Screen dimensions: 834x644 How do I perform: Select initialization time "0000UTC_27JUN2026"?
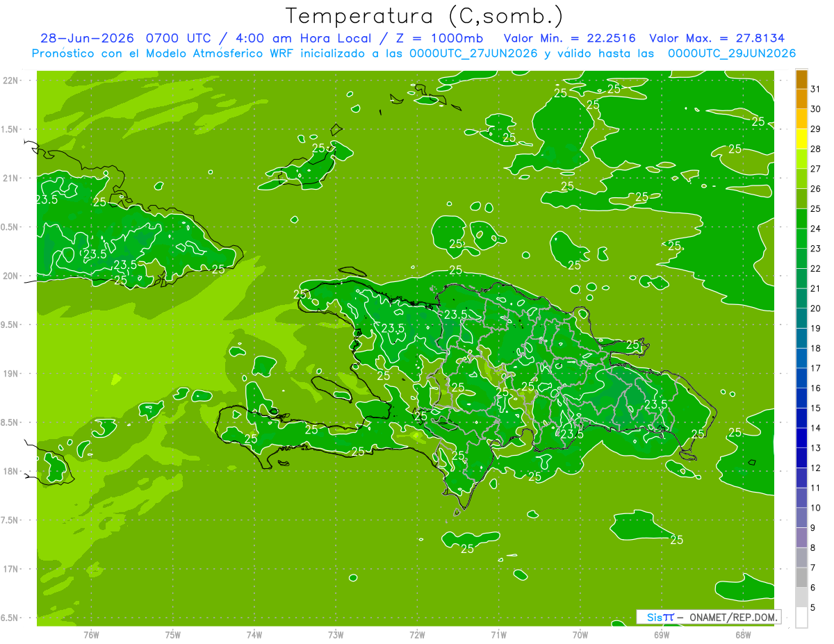[474, 53]
